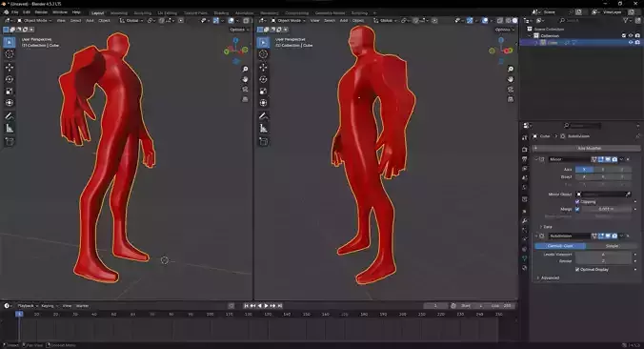Select the Rotate tool in left viewport
The height and width of the screenshot is (349, 644).
tap(9, 79)
